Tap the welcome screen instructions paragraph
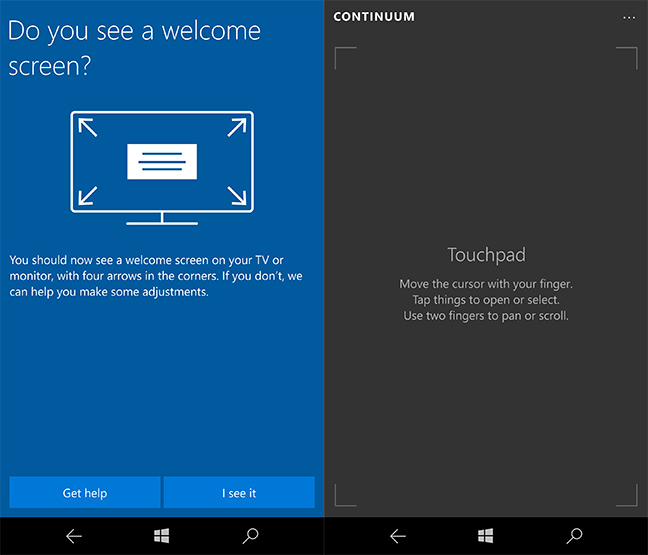The height and width of the screenshot is (555, 648). tap(156, 276)
